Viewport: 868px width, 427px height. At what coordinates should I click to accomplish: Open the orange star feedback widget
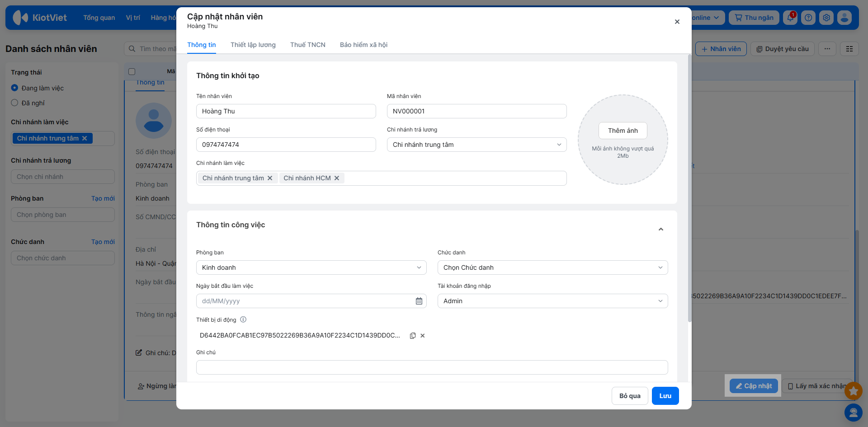coord(854,391)
